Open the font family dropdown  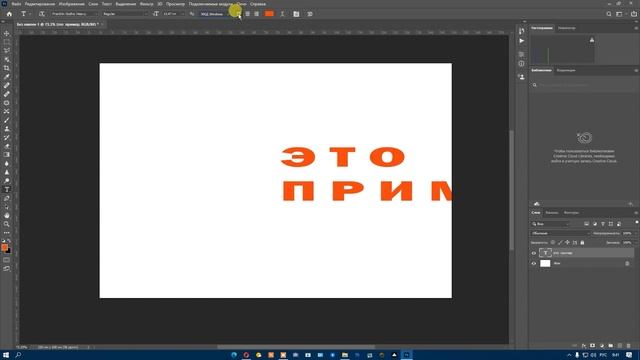tap(74, 14)
